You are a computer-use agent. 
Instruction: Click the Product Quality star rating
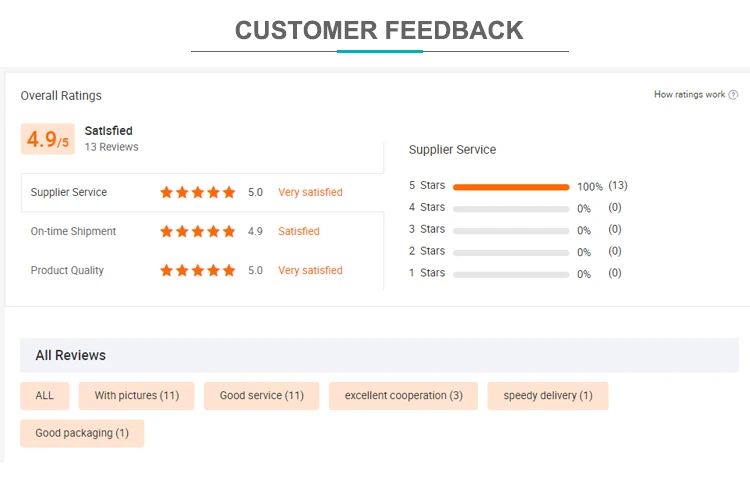(x=198, y=270)
